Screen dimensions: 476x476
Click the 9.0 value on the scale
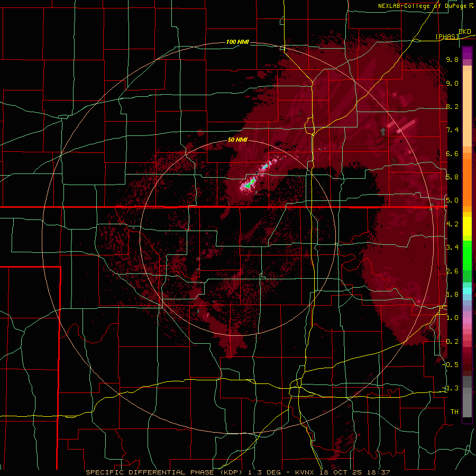click(452, 84)
